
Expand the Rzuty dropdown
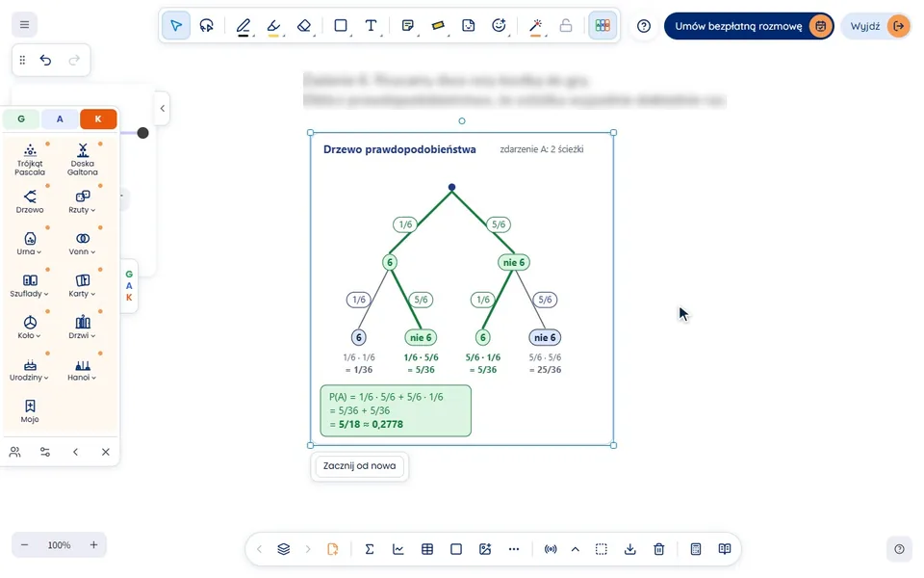click(83, 201)
